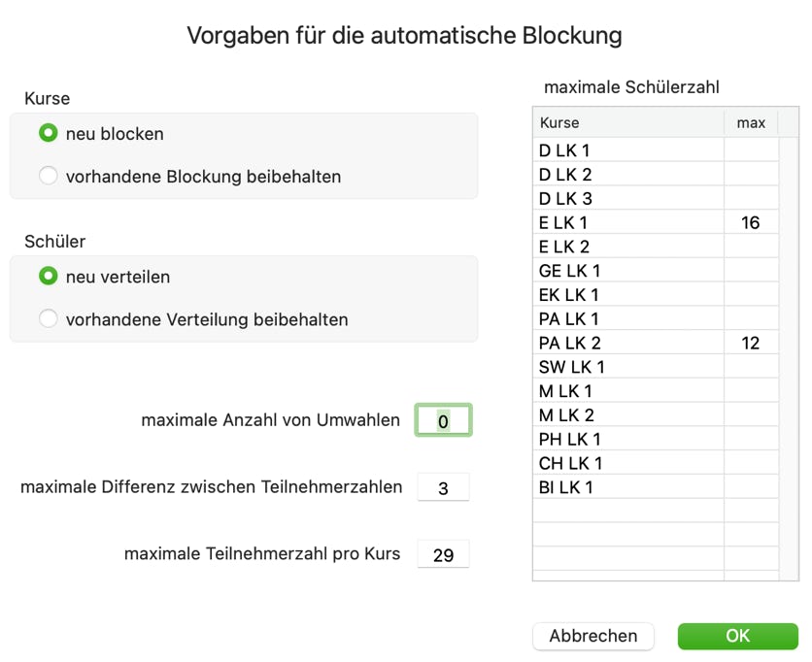812x662 pixels.
Task: Click the max cell showing 16
Action: click(x=751, y=223)
